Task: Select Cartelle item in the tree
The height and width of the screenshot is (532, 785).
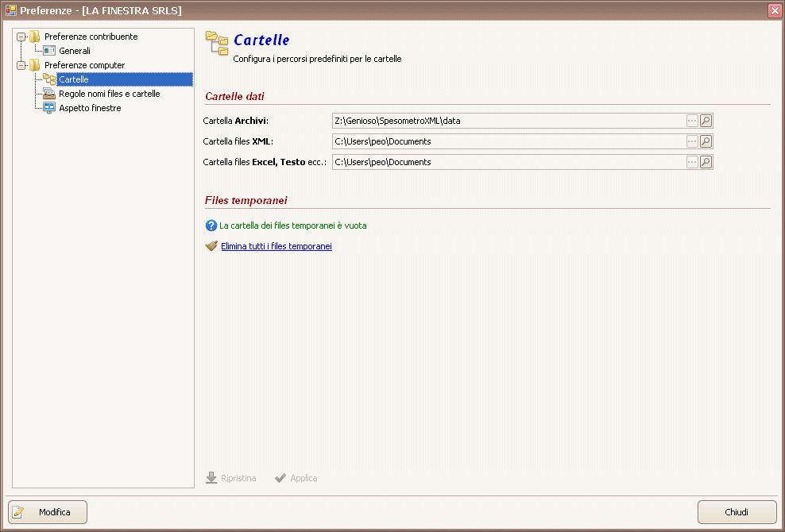Action: pyautogui.click(x=74, y=79)
